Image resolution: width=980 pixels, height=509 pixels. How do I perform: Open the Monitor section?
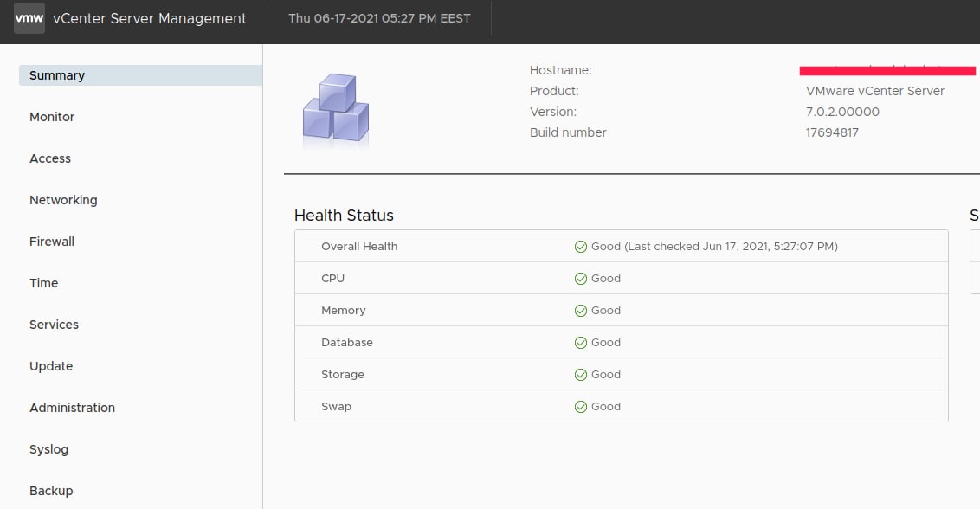(52, 117)
